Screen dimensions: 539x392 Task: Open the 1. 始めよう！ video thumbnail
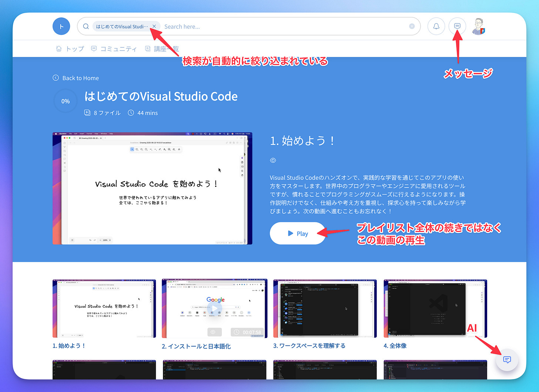tap(104, 308)
